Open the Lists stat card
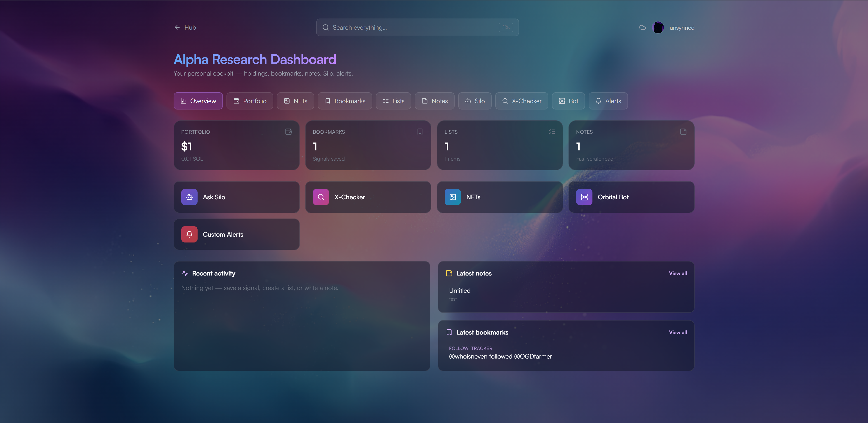The width and height of the screenshot is (868, 423). (500, 145)
